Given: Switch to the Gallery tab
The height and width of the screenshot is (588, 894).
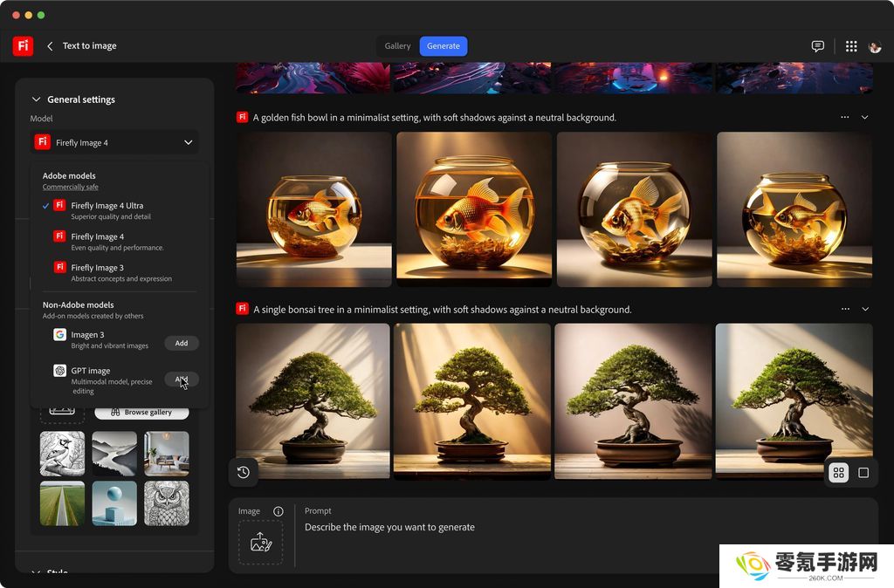Looking at the screenshot, I should click(397, 46).
